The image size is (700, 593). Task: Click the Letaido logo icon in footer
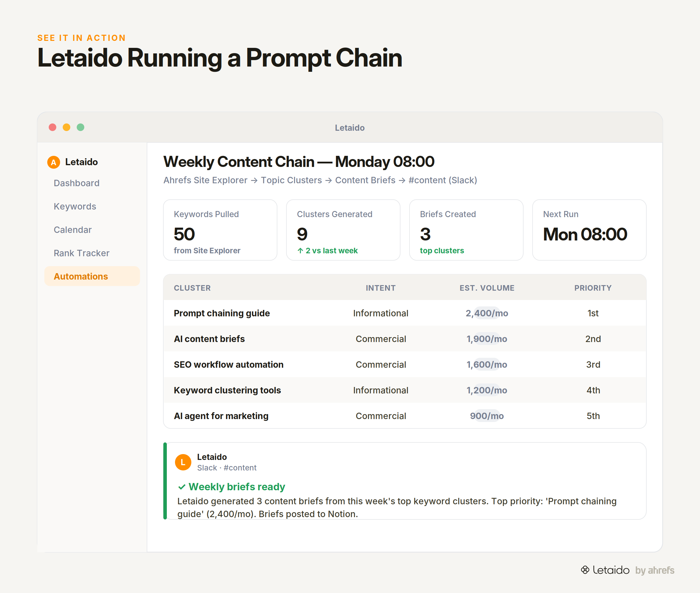point(585,570)
